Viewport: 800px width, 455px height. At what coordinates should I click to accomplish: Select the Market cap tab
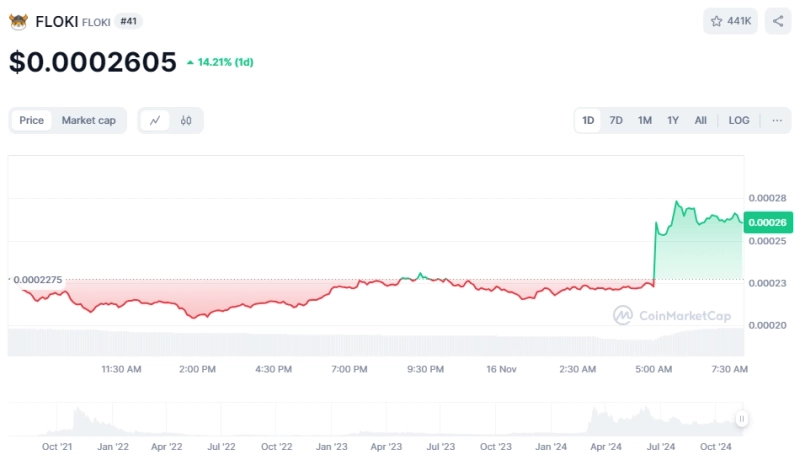[x=88, y=121]
